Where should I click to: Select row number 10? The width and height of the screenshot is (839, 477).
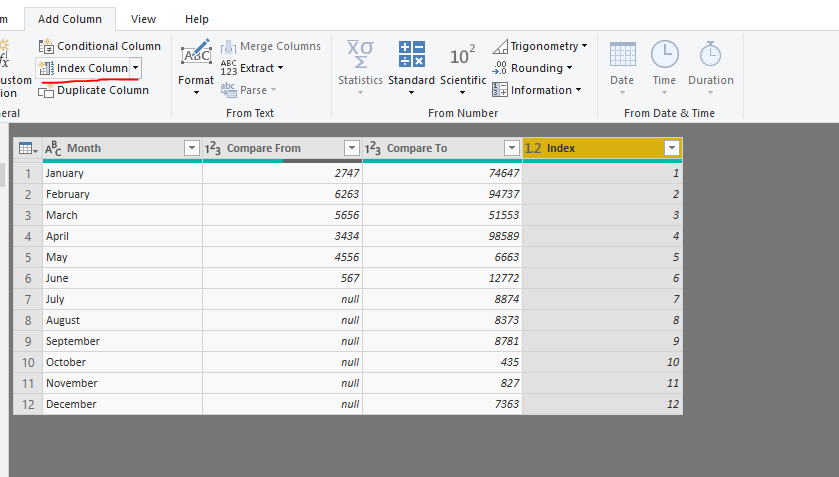click(x=28, y=362)
